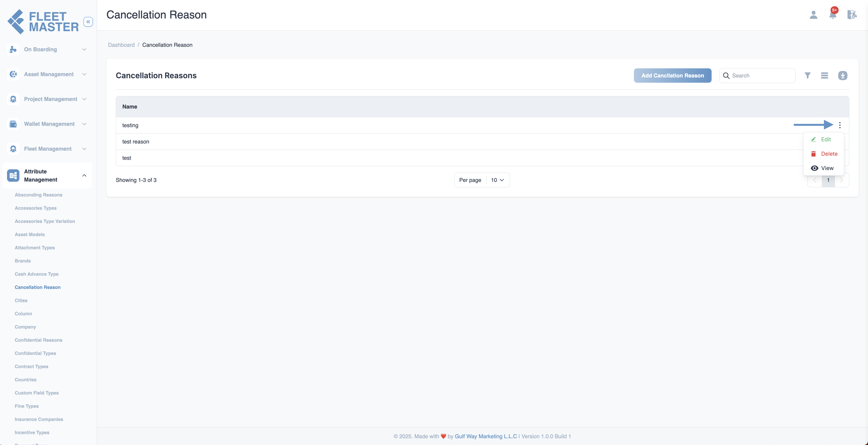Click the column list view icon

point(824,76)
